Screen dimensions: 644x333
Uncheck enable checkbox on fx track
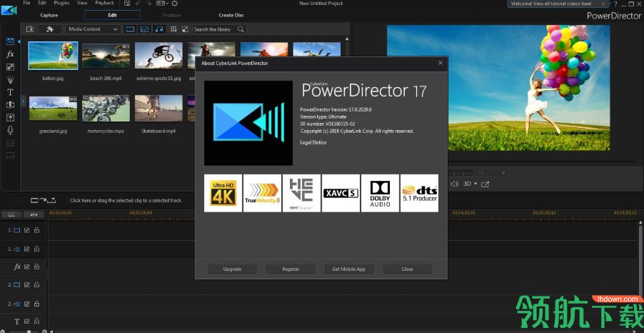26,267
